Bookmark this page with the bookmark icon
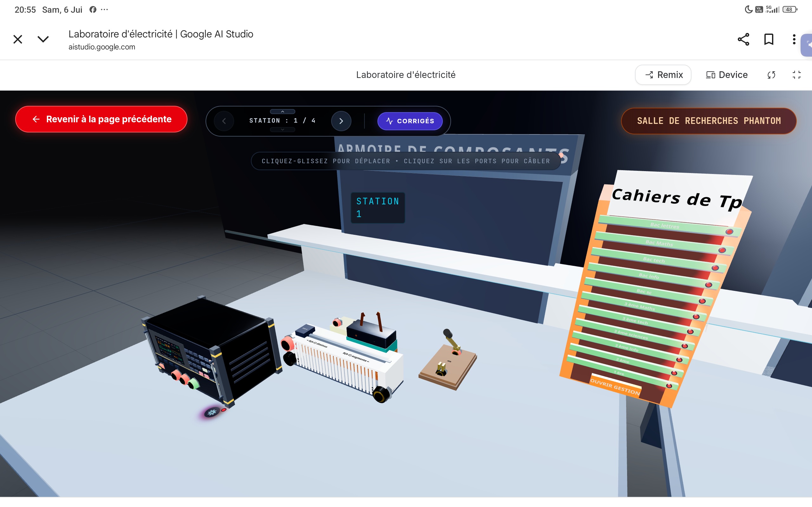Screen dimensions: 812x507 [x=769, y=39]
